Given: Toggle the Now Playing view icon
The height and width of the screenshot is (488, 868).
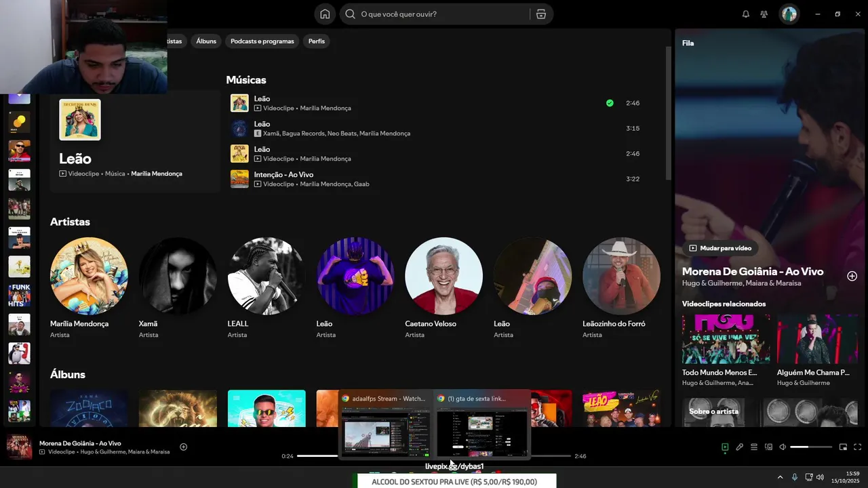Looking at the screenshot, I should tap(725, 447).
